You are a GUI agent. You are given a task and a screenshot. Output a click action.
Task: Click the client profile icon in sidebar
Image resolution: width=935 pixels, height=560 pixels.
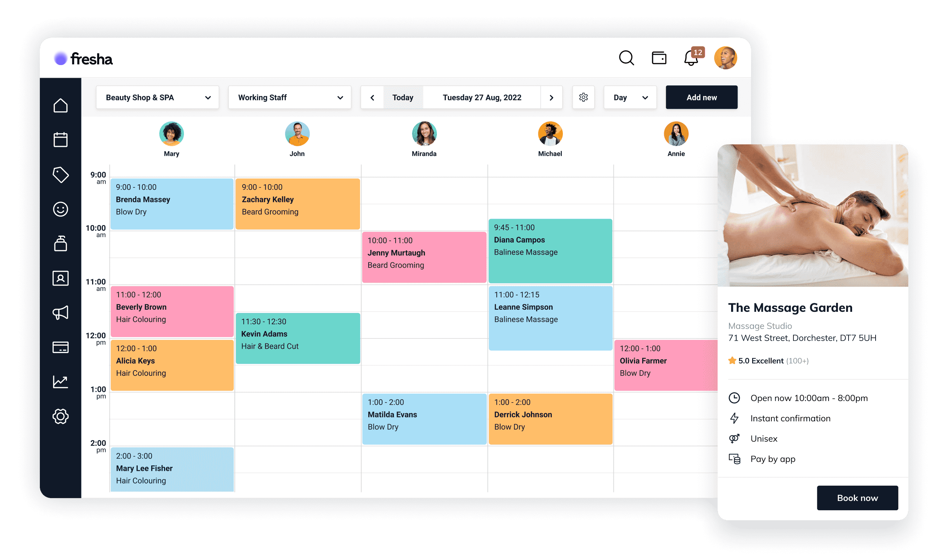click(x=60, y=278)
